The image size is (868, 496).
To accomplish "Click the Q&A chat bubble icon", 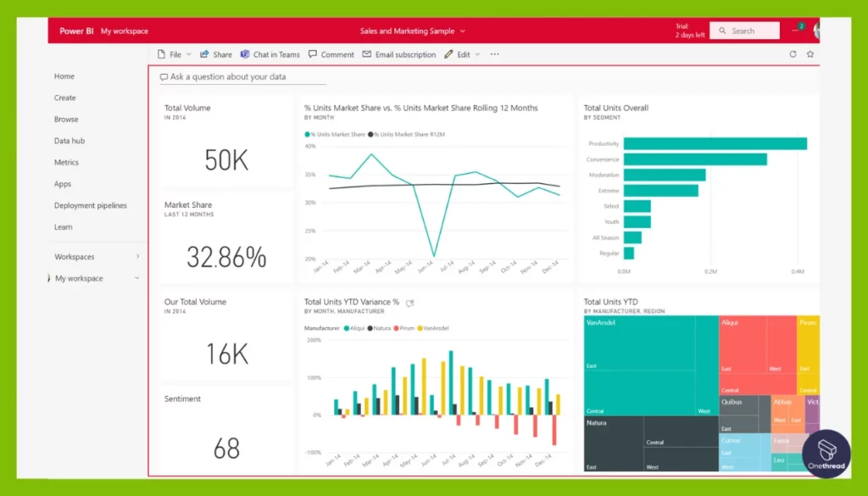I will 164,77.
